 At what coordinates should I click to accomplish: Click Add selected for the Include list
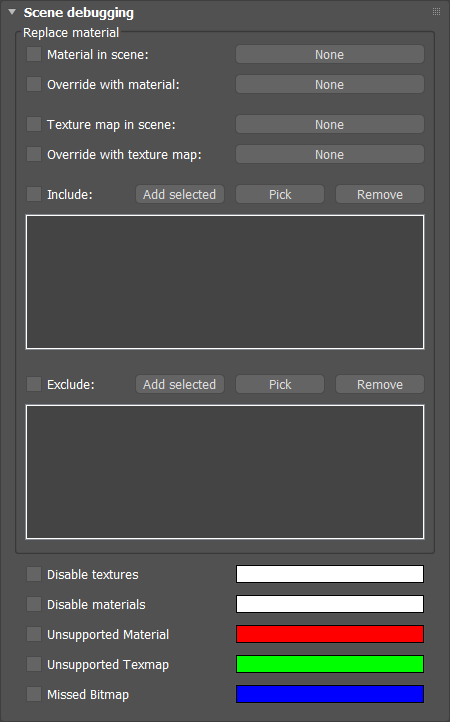180,194
